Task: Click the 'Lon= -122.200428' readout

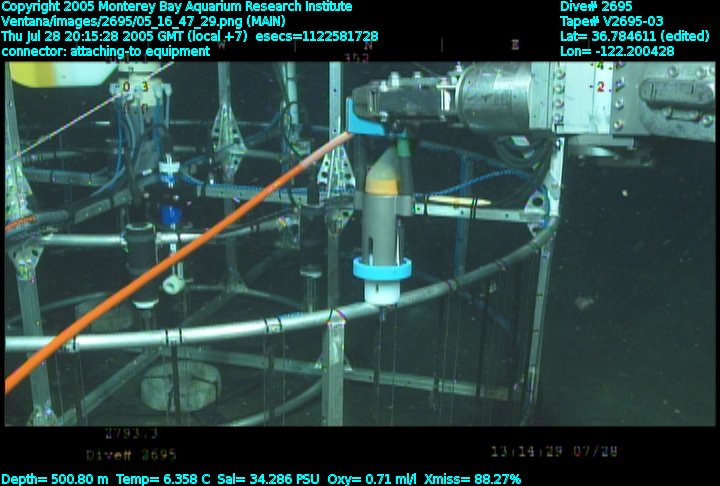Action: [617, 51]
